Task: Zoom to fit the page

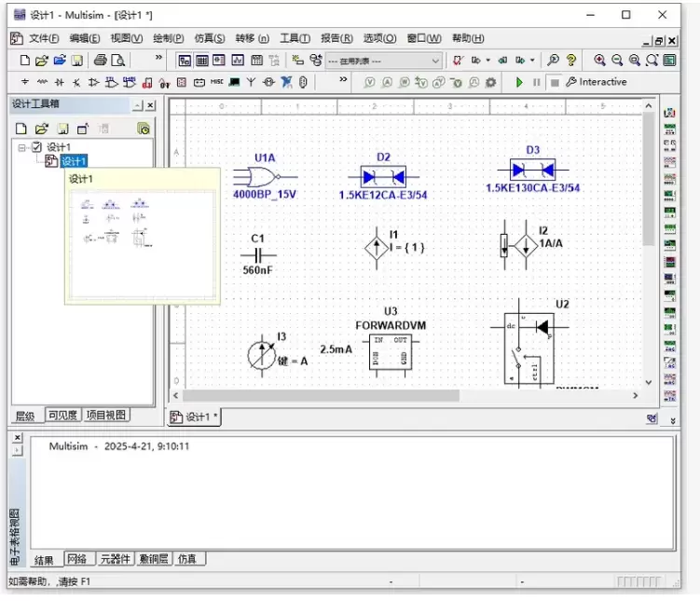Action: (652, 61)
